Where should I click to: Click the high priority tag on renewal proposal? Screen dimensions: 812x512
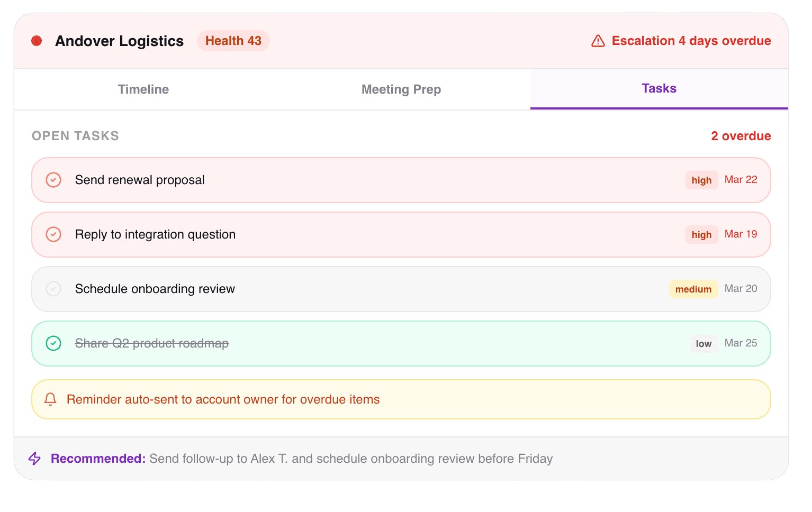tap(701, 180)
